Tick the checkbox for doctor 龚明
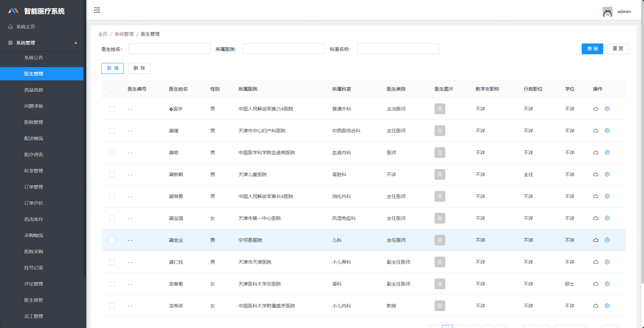Viewport: 644px width, 328px height. (112, 153)
